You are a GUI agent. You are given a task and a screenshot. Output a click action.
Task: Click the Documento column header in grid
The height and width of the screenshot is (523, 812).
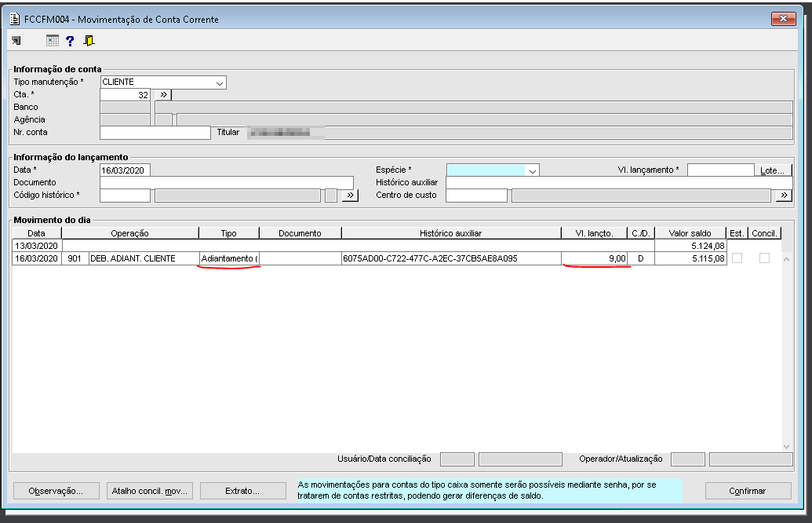300,233
